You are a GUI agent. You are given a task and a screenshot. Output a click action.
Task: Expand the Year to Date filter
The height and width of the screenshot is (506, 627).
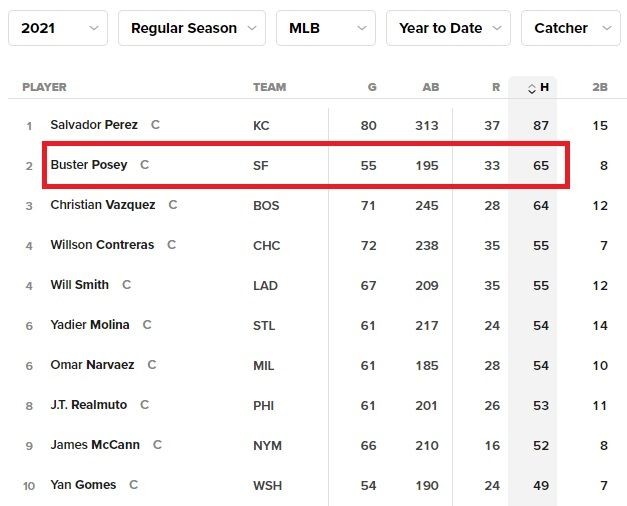(448, 28)
